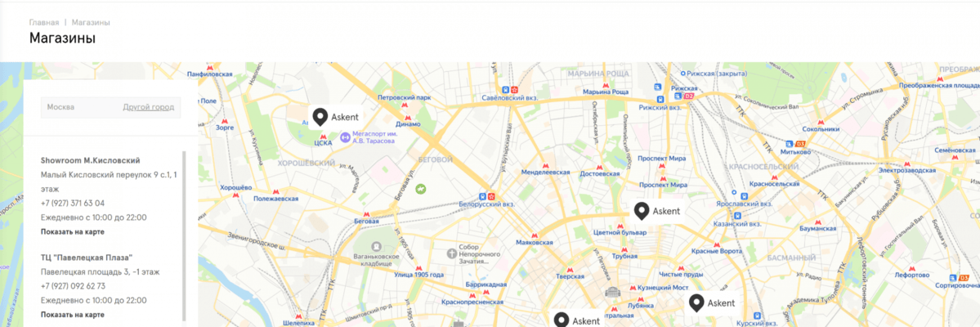Click the Белорусский вокзал station icon
Screen dimensions: 980x327
point(482,195)
